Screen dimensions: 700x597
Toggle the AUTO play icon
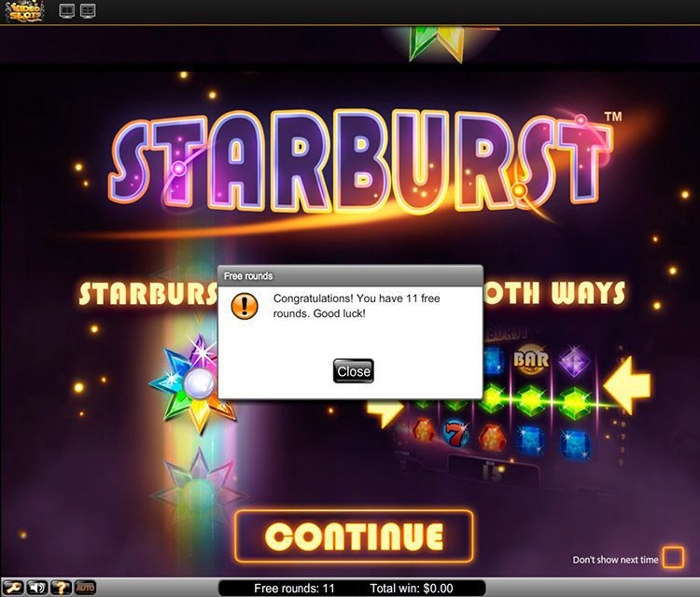click(85, 587)
